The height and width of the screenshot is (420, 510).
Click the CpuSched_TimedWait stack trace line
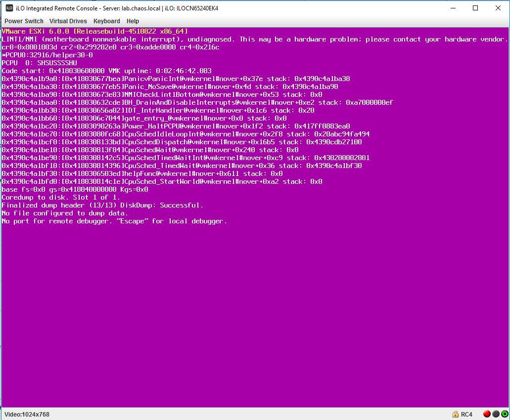point(182,166)
